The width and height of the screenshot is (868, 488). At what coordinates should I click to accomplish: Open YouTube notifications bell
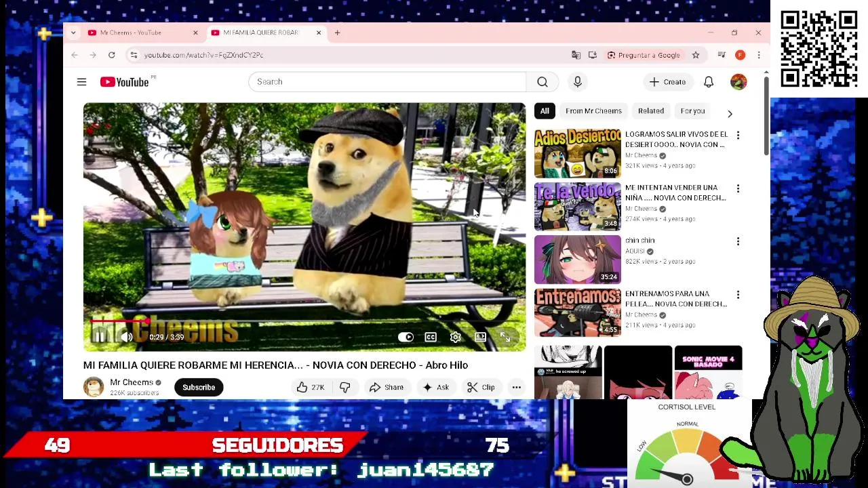click(709, 82)
